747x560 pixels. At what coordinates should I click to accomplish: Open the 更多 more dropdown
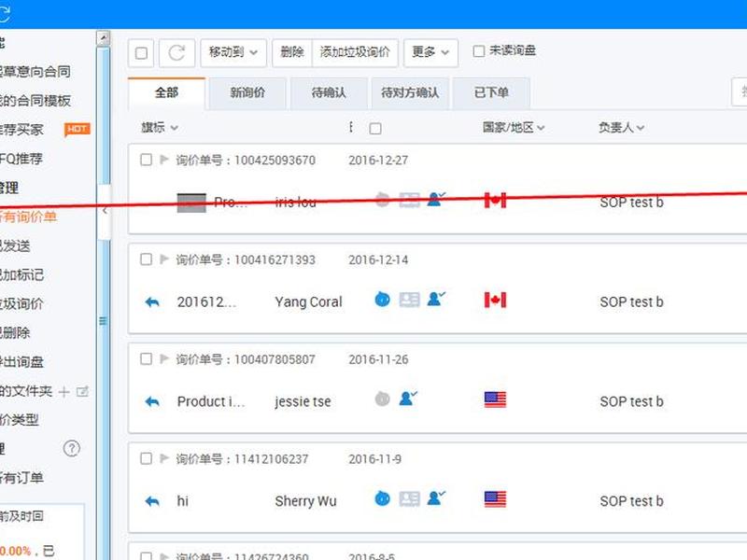(430, 53)
